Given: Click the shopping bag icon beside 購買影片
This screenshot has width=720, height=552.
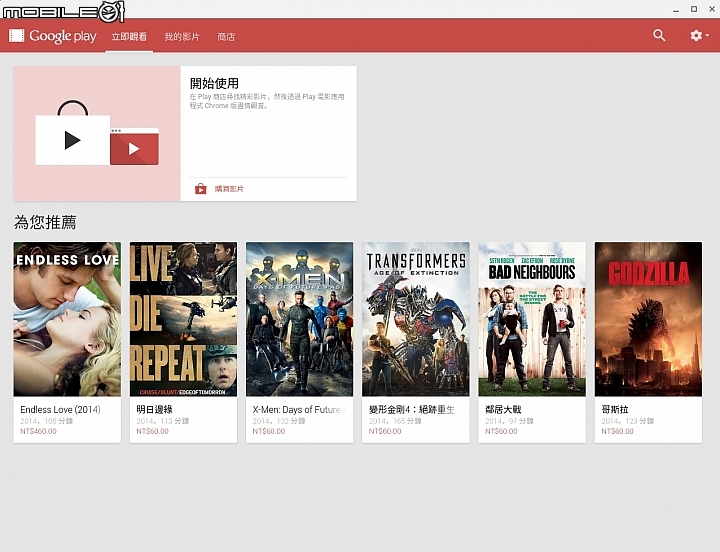Looking at the screenshot, I should pos(201,189).
